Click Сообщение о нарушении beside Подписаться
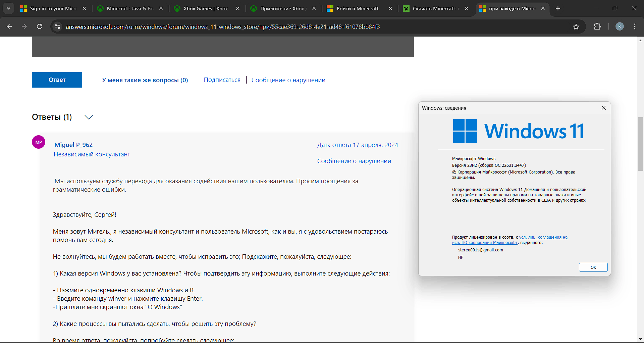Image resolution: width=644 pixels, height=343 pixels. [x=288, y=80]
